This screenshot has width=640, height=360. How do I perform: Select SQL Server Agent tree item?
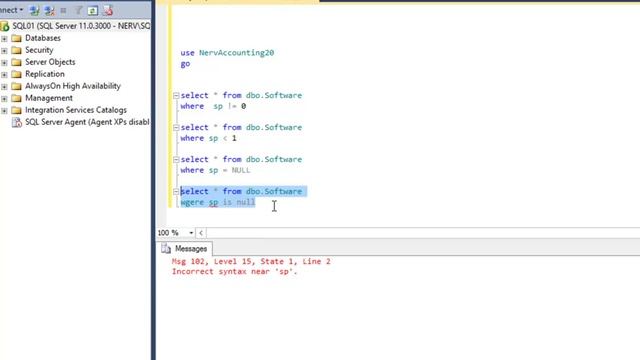click(x=87, y=122)
